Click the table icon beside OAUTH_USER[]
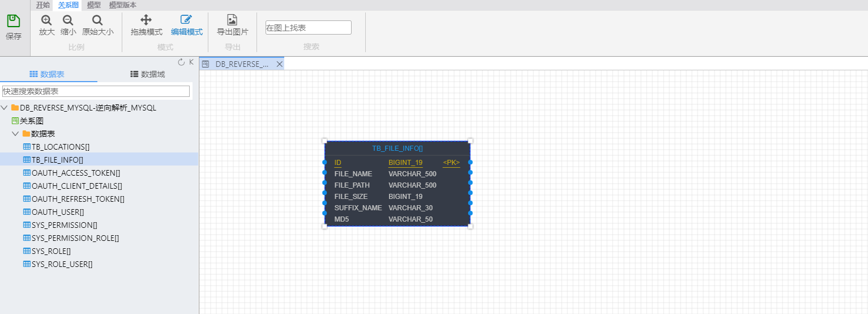Screen dimensions: 868x314 coord(27,212)
